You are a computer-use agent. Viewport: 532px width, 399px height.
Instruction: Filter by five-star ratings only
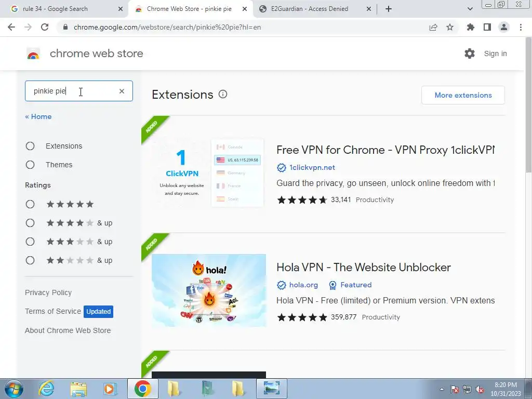point(30,204)
